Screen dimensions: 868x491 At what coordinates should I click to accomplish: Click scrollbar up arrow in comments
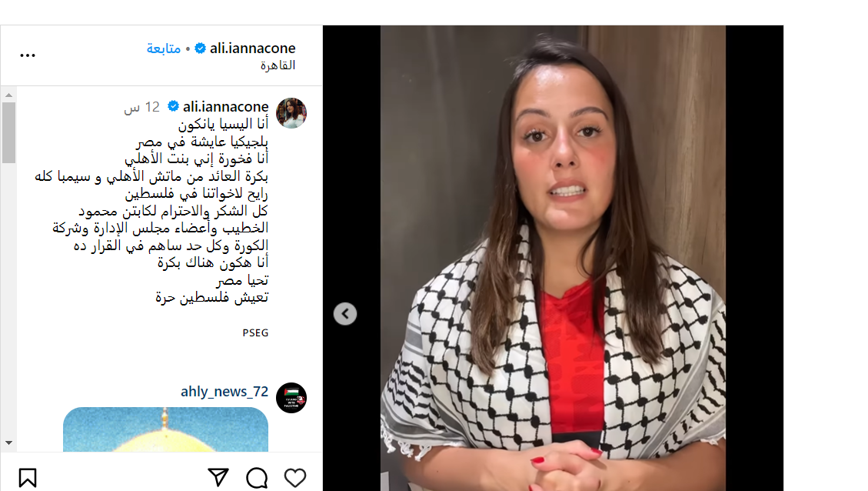click(x=9, y=95)
